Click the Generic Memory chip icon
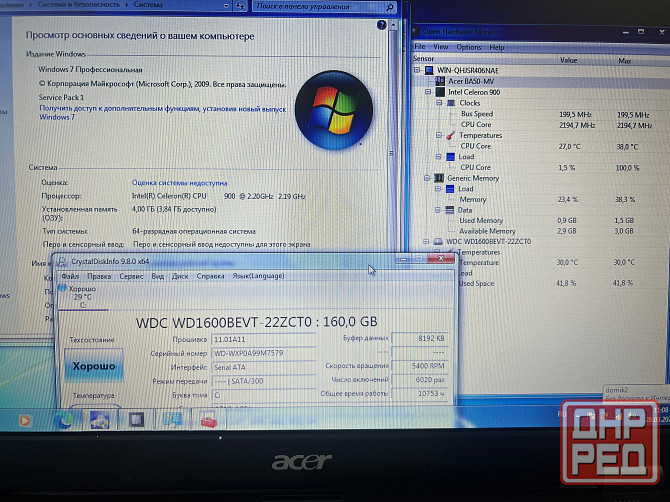The image size is (670, 502). 438,178
